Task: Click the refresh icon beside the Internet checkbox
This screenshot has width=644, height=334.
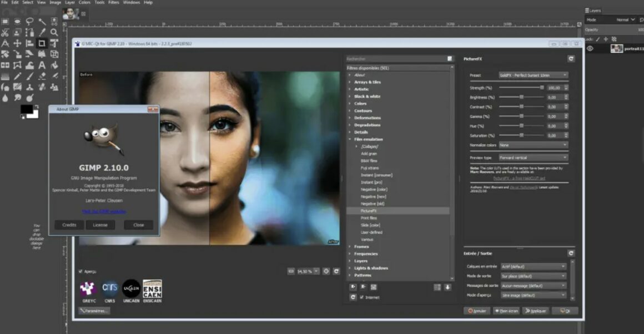Action: click(x=353, y=297)
